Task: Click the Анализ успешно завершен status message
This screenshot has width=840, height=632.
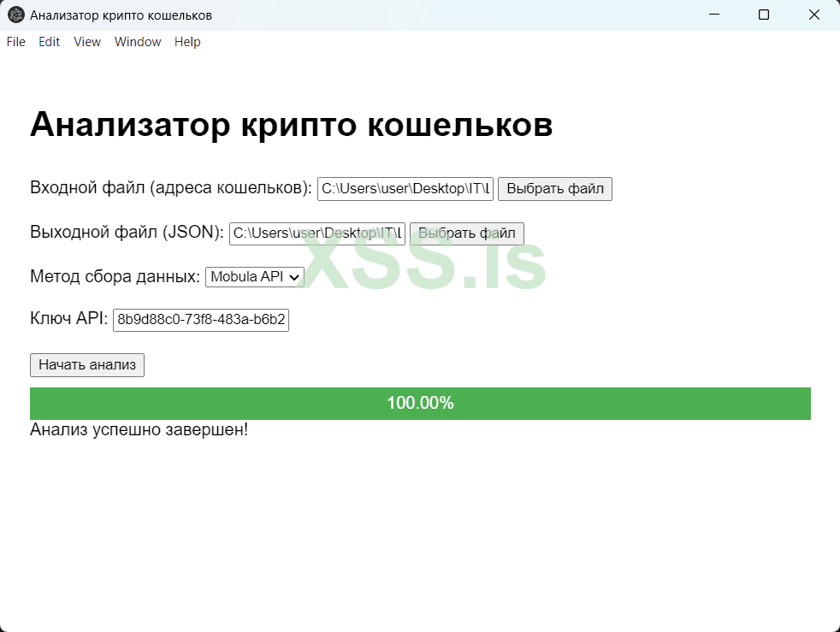Action: (139, 430)
